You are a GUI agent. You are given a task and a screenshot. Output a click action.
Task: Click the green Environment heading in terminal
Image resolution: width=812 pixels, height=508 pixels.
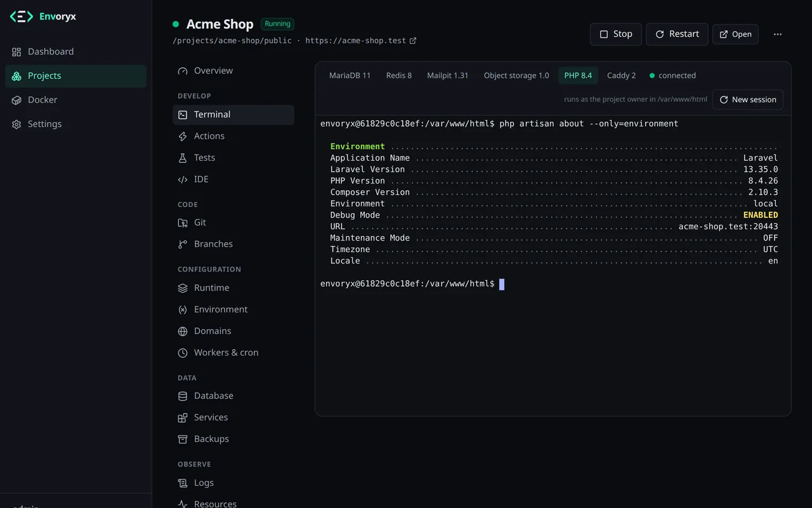357,147
